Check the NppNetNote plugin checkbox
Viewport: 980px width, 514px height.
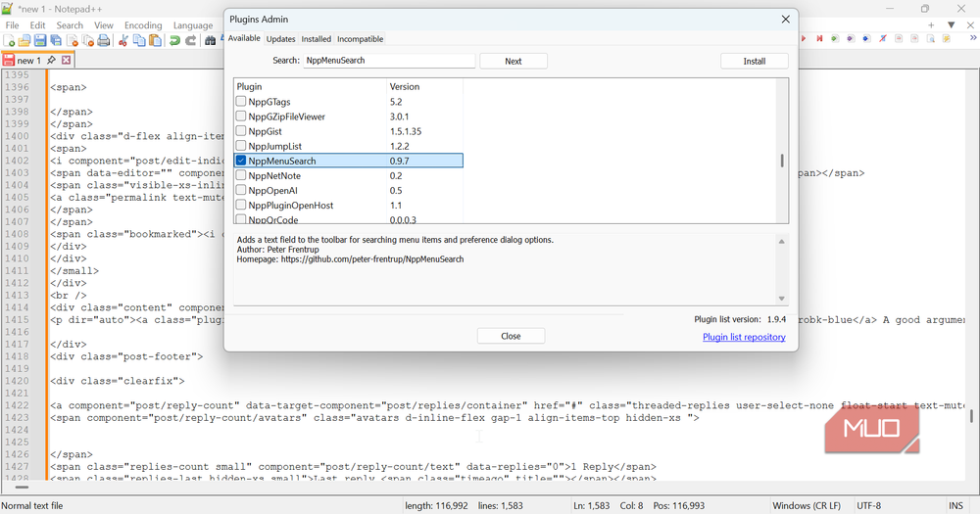point(241,175)
